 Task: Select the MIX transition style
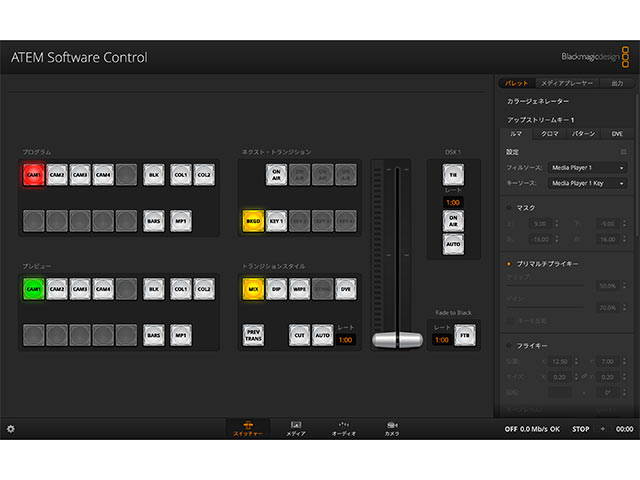253,289
